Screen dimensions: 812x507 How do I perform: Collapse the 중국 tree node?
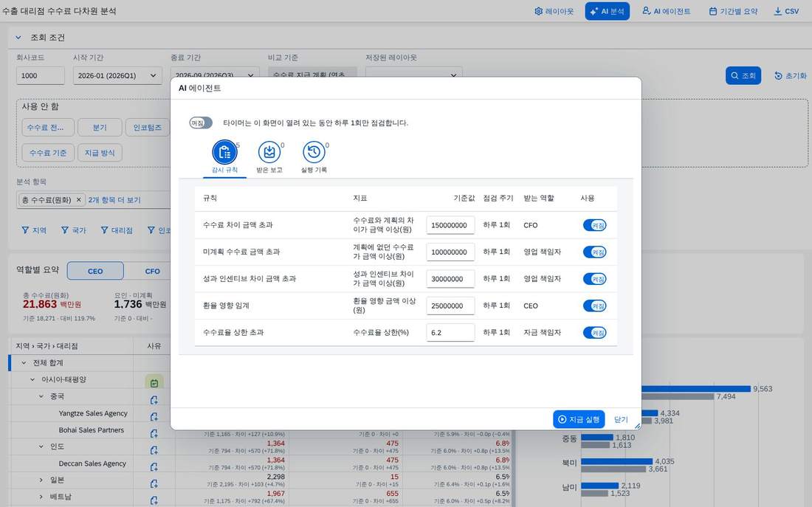41,396
